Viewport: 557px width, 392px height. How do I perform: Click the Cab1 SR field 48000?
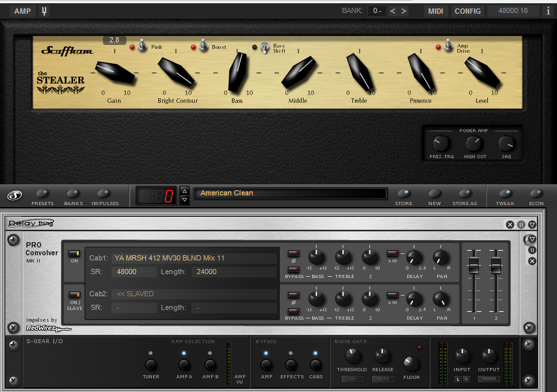click(x=134, y=272)
